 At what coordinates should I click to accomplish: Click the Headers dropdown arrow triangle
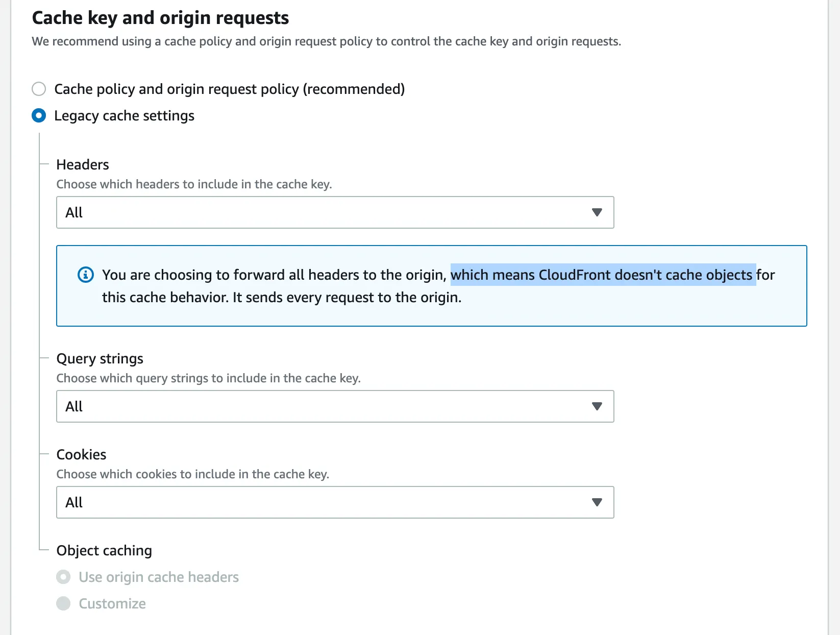point(597,212)
